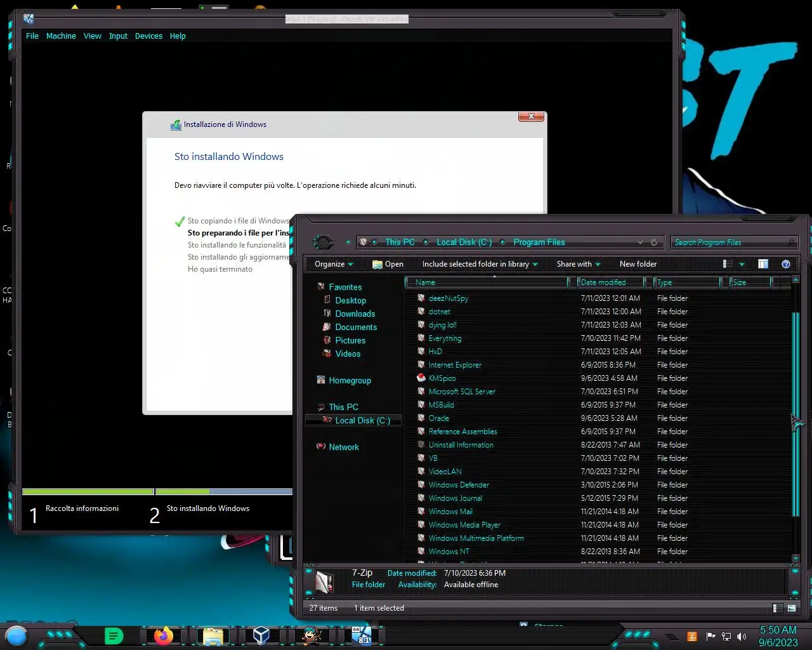Open the VirtualBox Machine menu
This screenshot has width=812, height=650.
click(x=61, y=36)
